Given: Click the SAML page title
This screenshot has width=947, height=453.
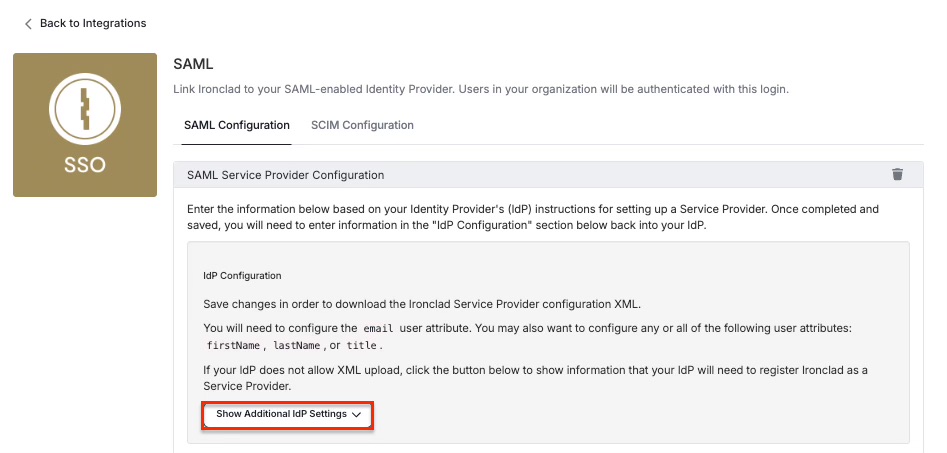Looking at the screenshot, I should pyautogui.click(x=193, y=63).
